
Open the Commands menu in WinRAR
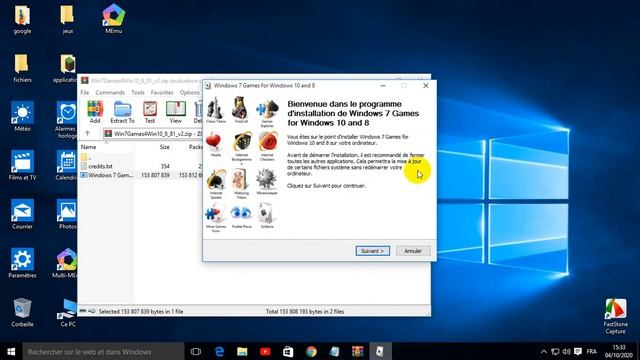110,93
